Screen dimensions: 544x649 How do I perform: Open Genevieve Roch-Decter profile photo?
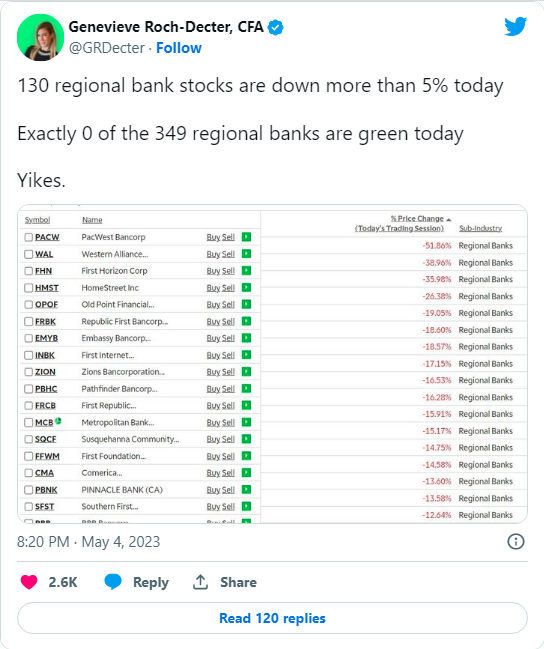40,37
